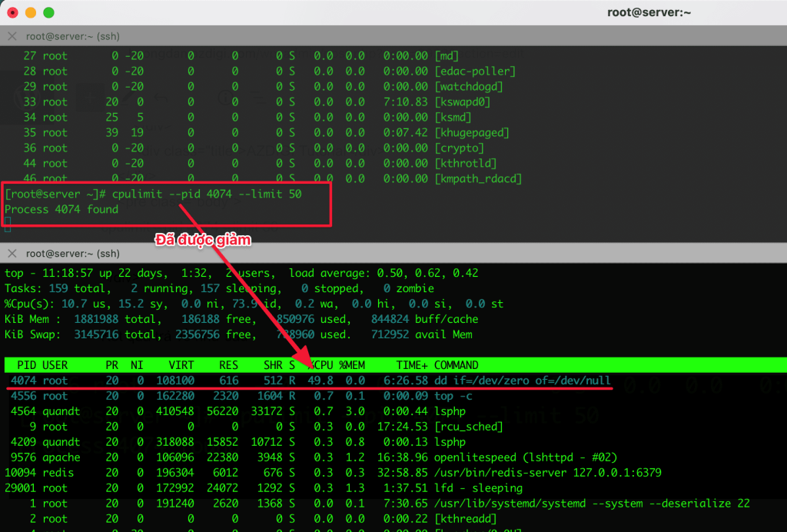Viewport: 787px width, 532px height.
Task: Click the %CPU column header
Action: coord(321,364)
